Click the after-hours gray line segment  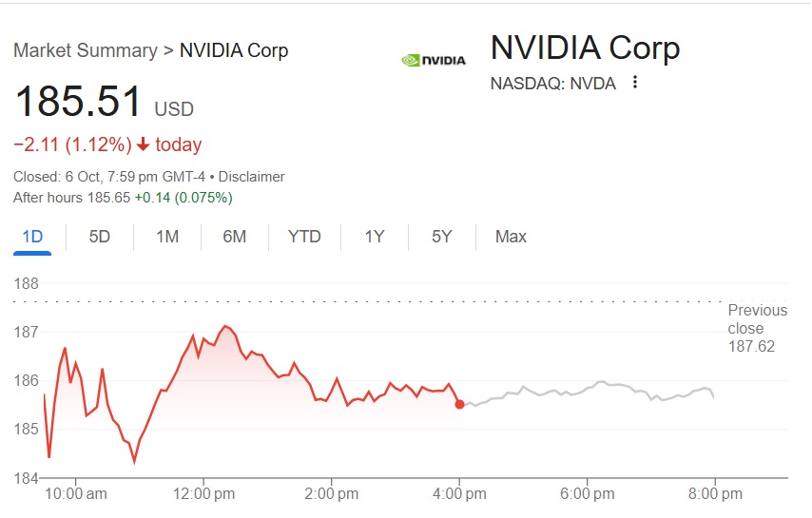click(x=590, y=390)
